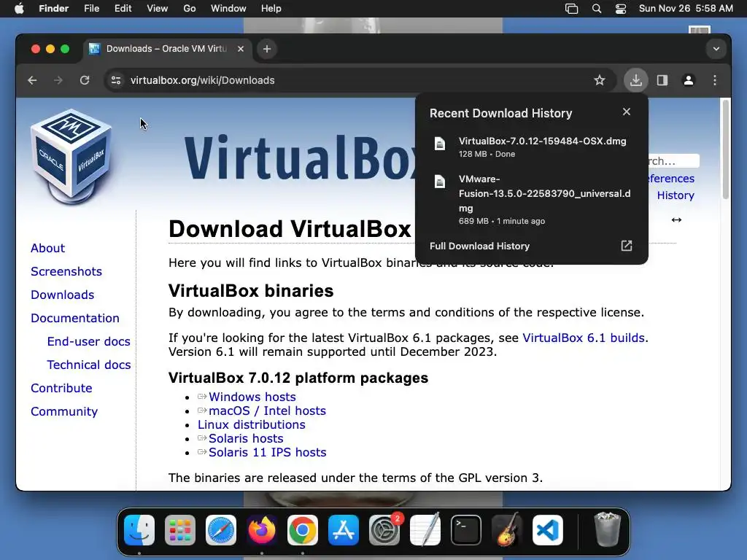747x560 pixels.
Task: Open the About sidebar link
Action: tap(47, 248)
